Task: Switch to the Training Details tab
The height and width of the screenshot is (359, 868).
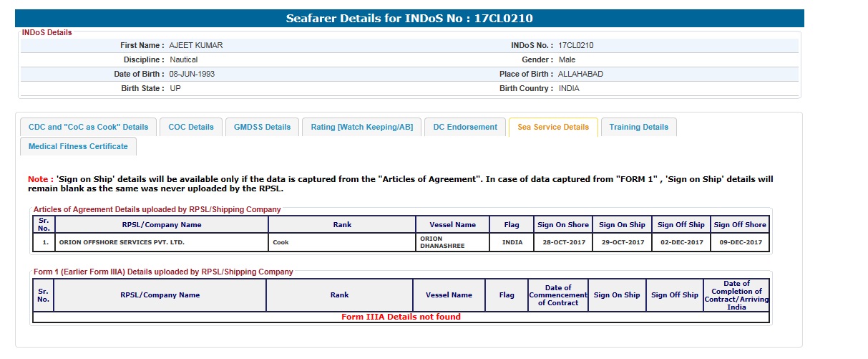Action: (639, 127)
